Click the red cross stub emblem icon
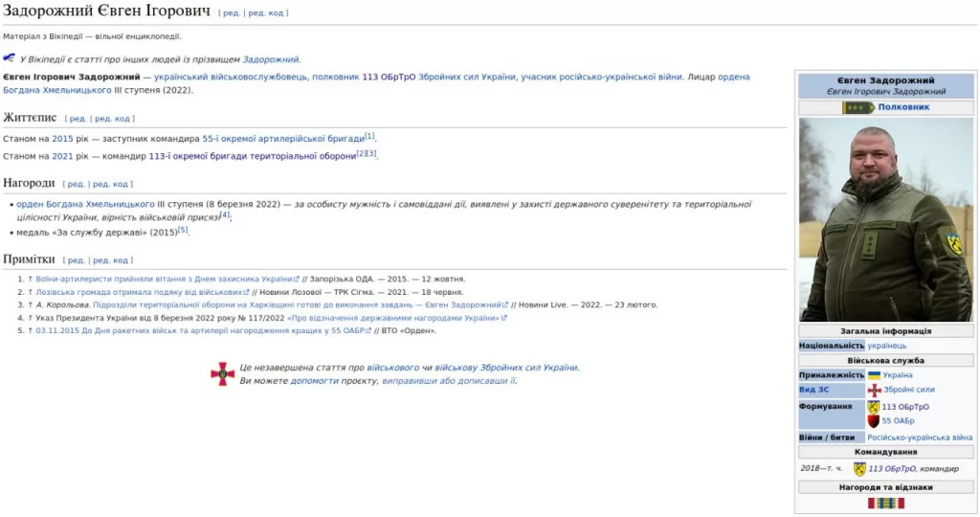Screen dimensions: 980x517 (x=223, y=373)
